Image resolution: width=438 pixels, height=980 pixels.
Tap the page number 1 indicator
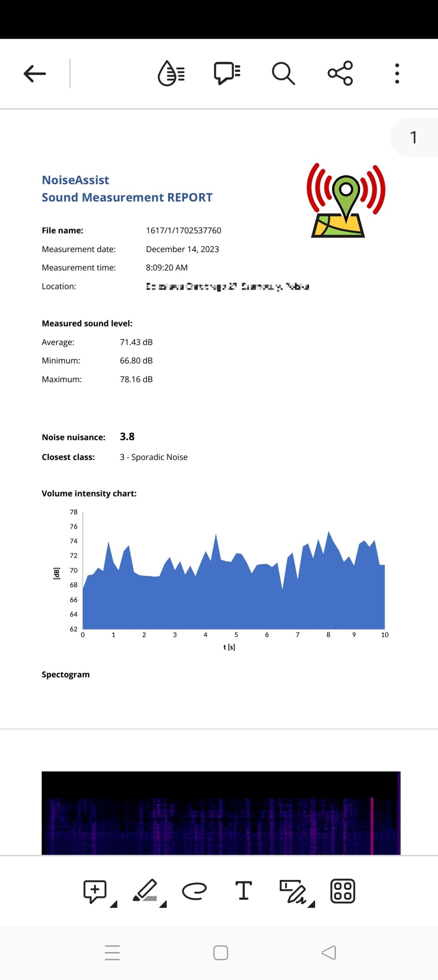[x=413, y=137]
